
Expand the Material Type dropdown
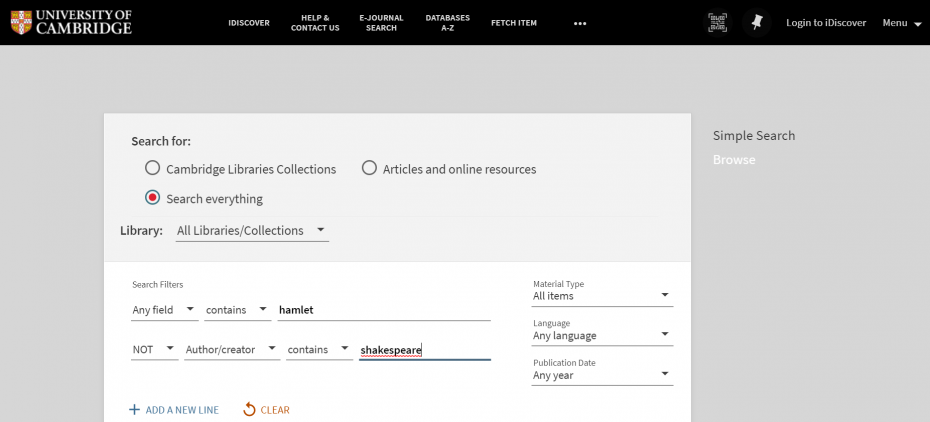click(x=601, y=296)
